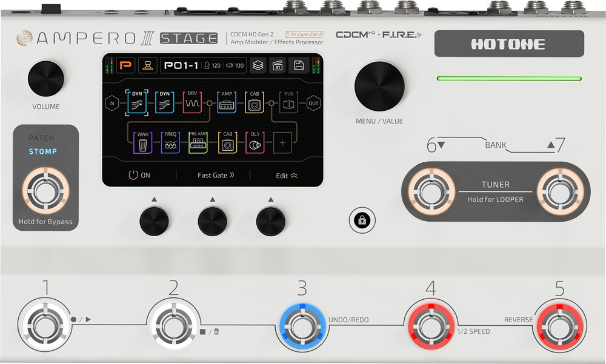Add a block with plus slot
The image size is (606, 364).
[282, 144]
